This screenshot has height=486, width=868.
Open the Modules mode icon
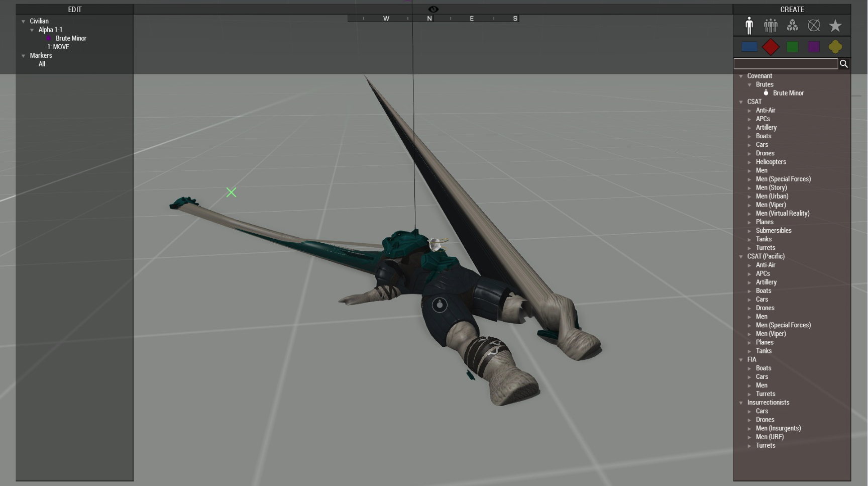pyautogui.click(x=792, y=26)
